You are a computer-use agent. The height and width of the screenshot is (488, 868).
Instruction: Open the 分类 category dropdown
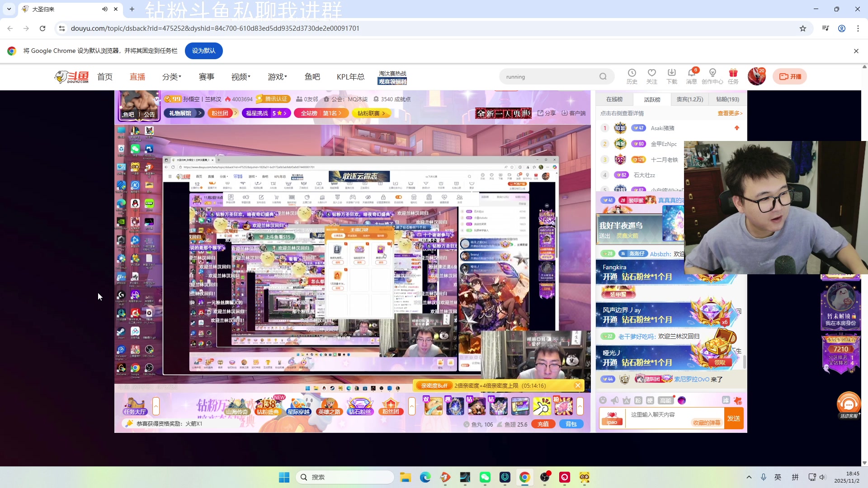pos(171,76)
